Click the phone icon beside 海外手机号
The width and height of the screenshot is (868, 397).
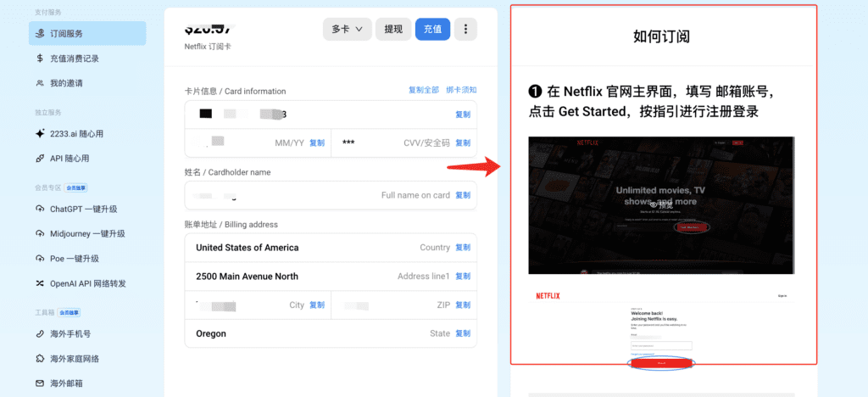point(40,334)
